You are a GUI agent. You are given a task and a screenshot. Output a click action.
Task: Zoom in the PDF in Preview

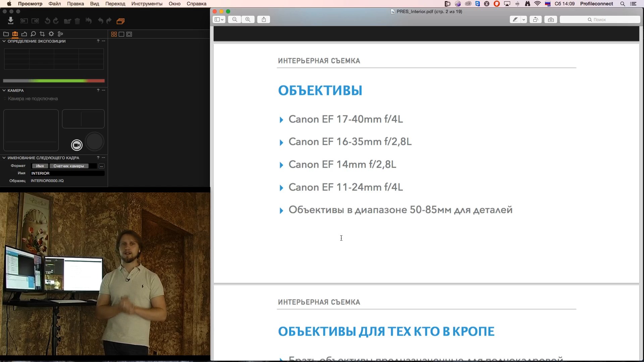pos(248,19)
